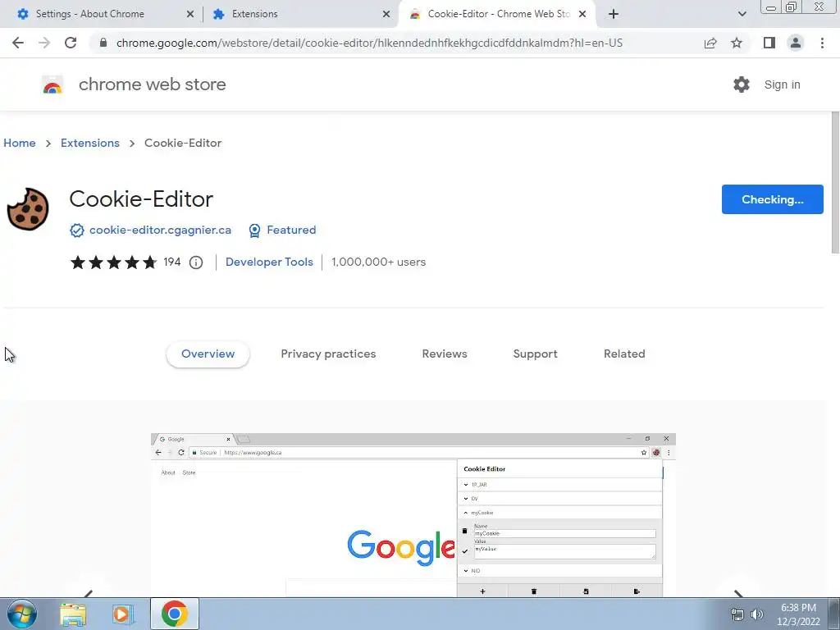Go to Extensions breadcrumb
This screenshot has height=630, width=840.
[90, 143]
